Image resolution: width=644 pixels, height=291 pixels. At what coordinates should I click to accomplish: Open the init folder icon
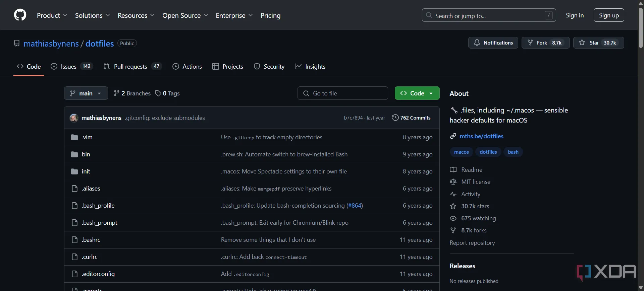click(x=74, y=171)
